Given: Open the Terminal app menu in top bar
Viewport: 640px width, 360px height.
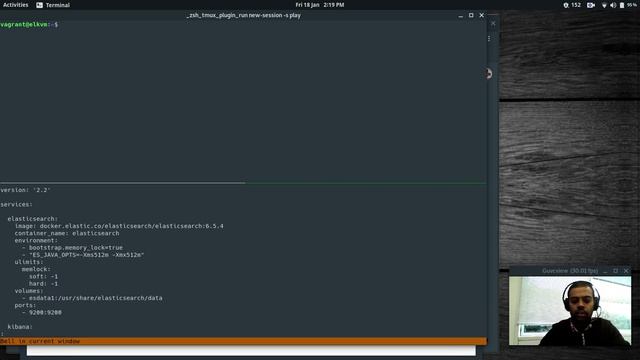Looking at the screenshot, I should point(53,5).
